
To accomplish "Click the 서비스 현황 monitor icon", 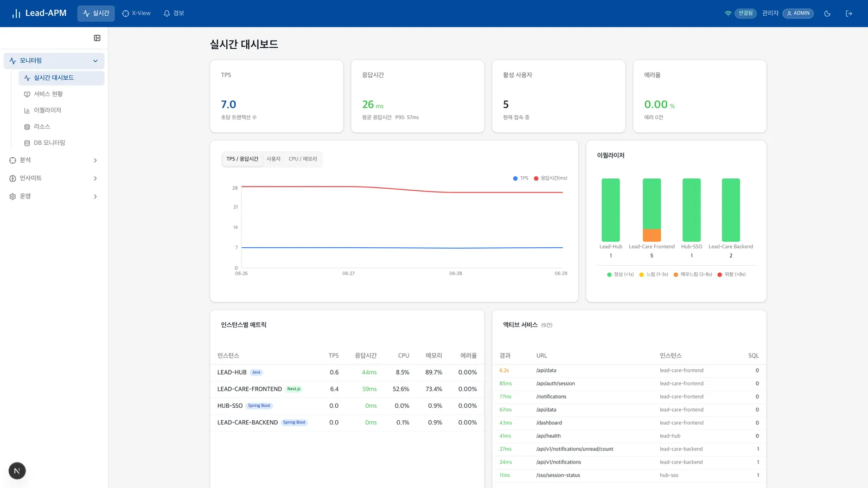I will tap(27, 94).
